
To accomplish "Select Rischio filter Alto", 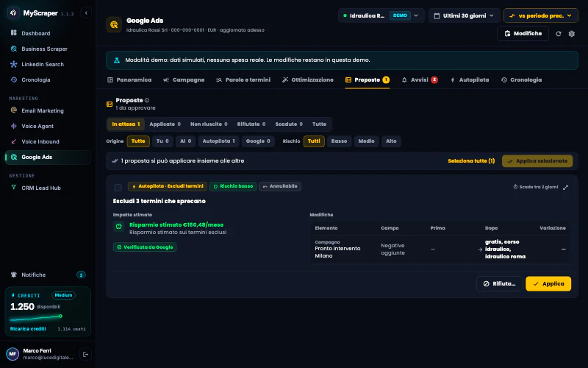I will [391, 141].
